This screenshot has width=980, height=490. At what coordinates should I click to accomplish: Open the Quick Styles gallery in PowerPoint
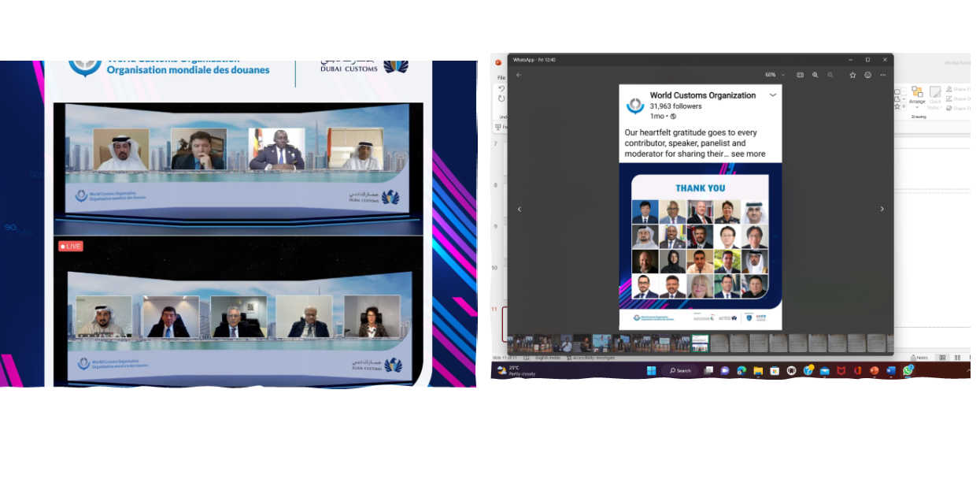pyautogui.click(x=935, y=98)
